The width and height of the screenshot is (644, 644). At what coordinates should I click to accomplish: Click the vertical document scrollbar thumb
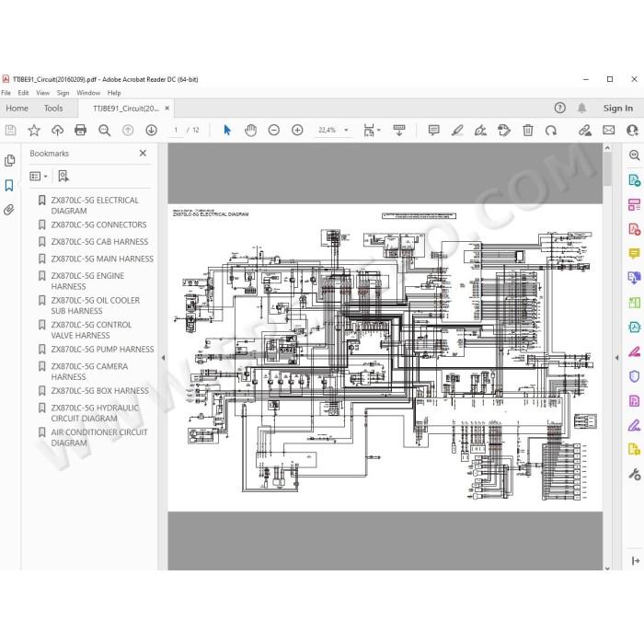coord(607,168)
